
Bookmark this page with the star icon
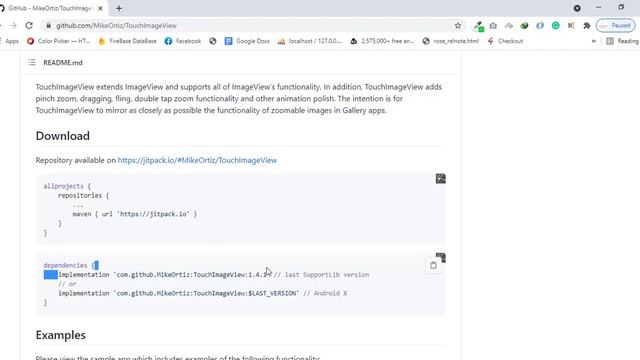pos(458,25)
